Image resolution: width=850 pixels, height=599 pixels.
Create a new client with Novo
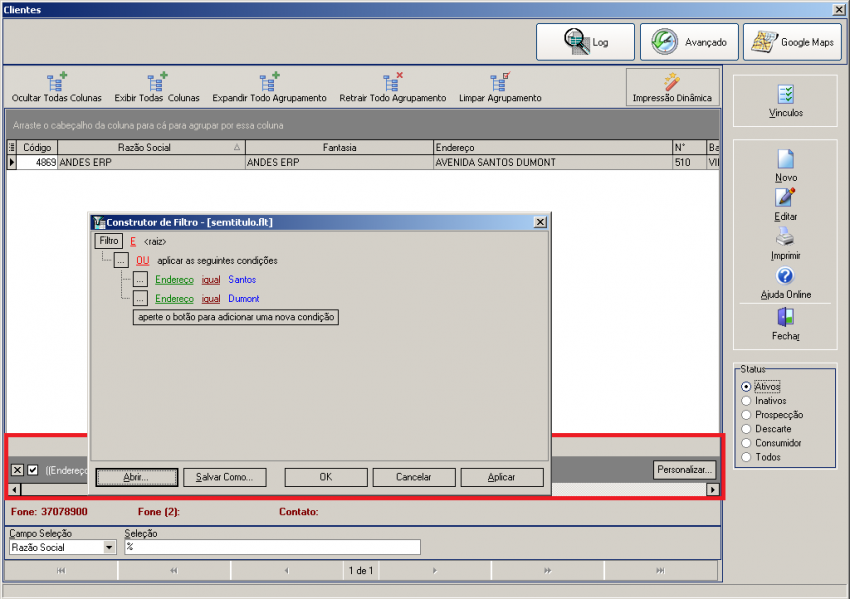[x=785, y=166]
